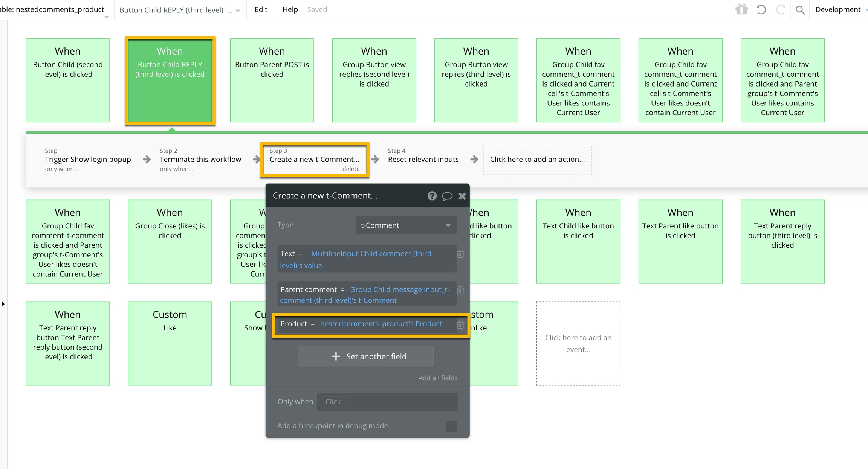Delete the Text field with trash icon

[x=460, y=254]
